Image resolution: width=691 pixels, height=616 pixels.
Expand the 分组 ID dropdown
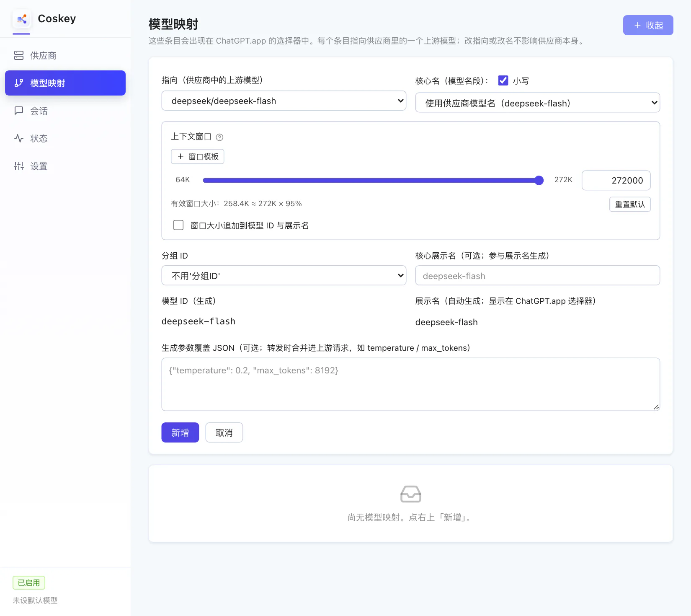coord(284,275)
